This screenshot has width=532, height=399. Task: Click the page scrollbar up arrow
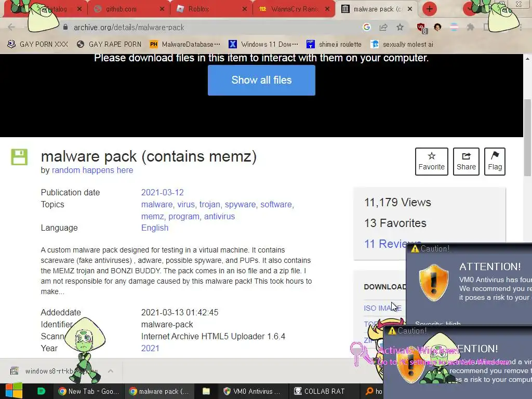pyautogui.click(x=527, y=58)
